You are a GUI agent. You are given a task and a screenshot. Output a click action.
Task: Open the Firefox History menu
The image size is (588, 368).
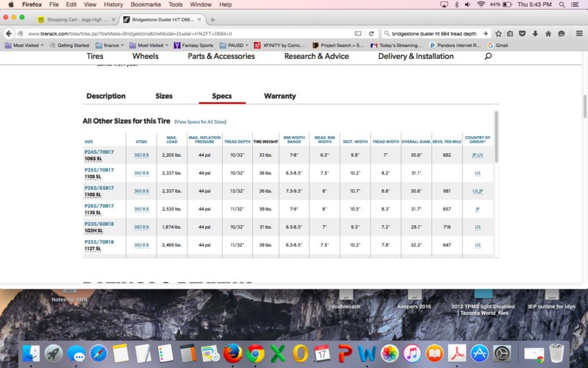[x=113, y=4]
